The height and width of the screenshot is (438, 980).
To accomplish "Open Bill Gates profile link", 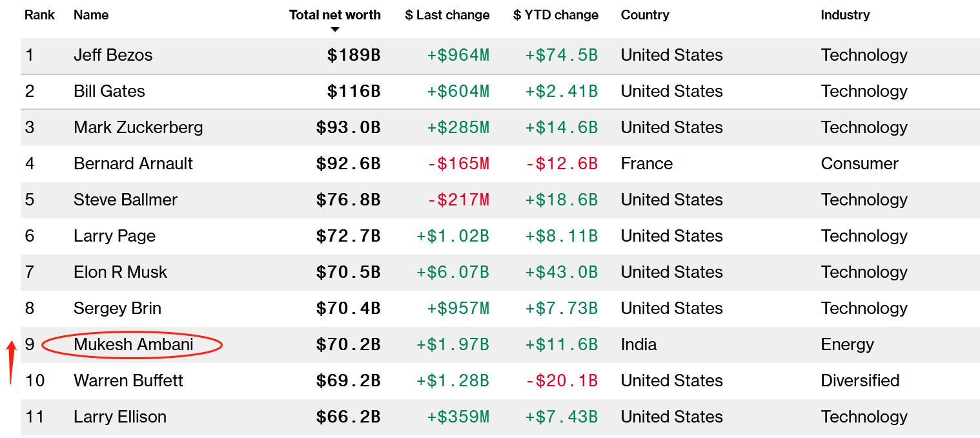I will coord(109,91).
